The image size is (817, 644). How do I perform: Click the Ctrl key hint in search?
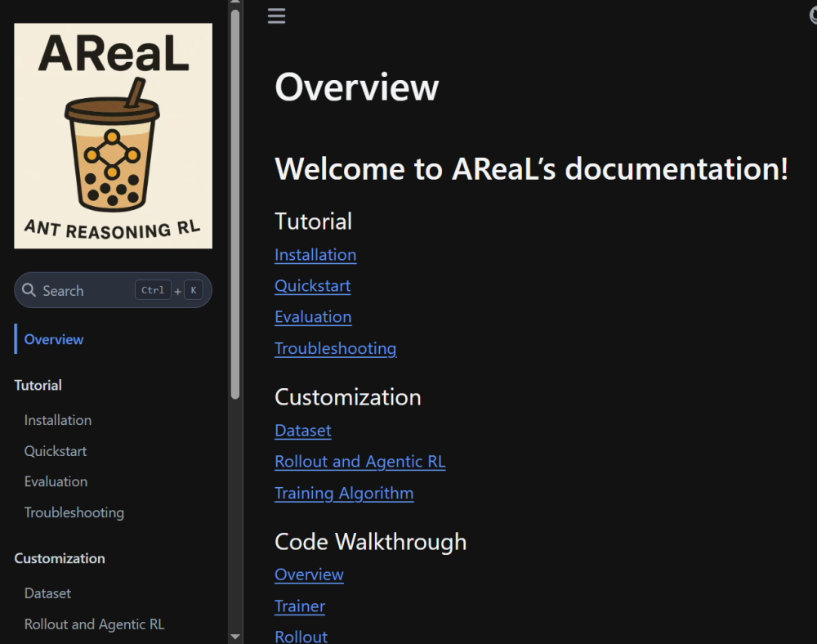(x=153, y=290)
